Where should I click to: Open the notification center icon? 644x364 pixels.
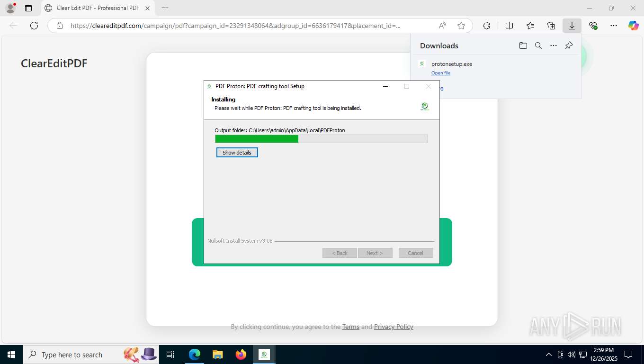point(628,355)
